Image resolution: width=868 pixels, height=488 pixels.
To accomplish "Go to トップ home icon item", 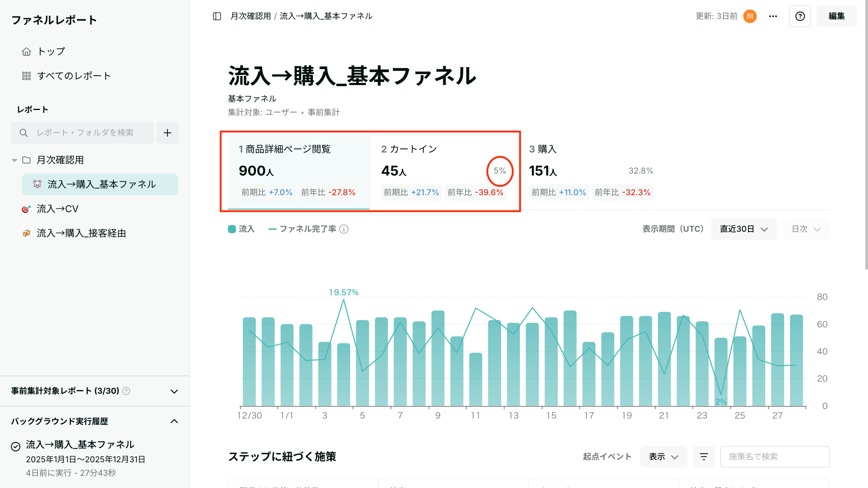I will click(x=51, y=52).
